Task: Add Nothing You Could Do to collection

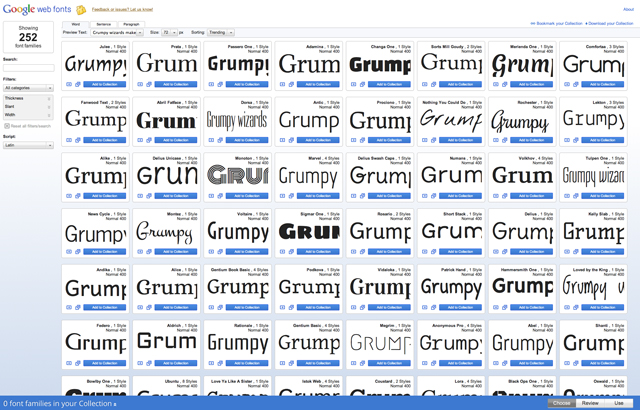Action: [460, 140]
